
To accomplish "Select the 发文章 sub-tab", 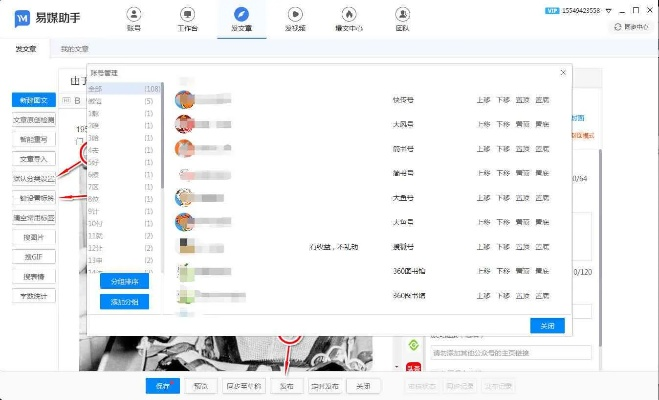I will pyautogui.click(x=24, y=48).
